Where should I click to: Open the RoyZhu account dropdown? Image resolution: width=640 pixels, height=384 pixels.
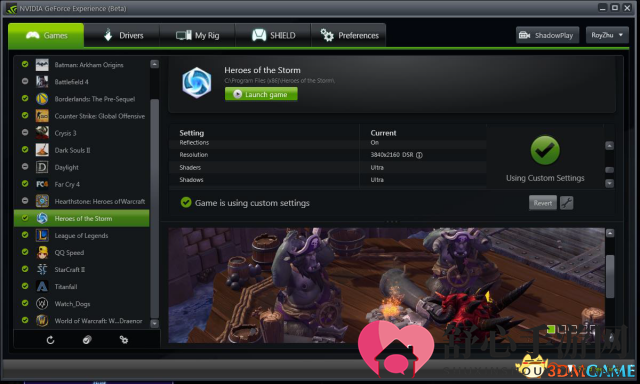point(607,35)
